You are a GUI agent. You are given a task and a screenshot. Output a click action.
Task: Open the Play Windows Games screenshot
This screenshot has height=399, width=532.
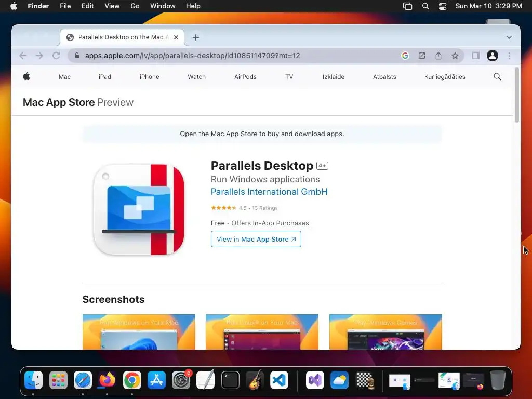click(385, 332)
